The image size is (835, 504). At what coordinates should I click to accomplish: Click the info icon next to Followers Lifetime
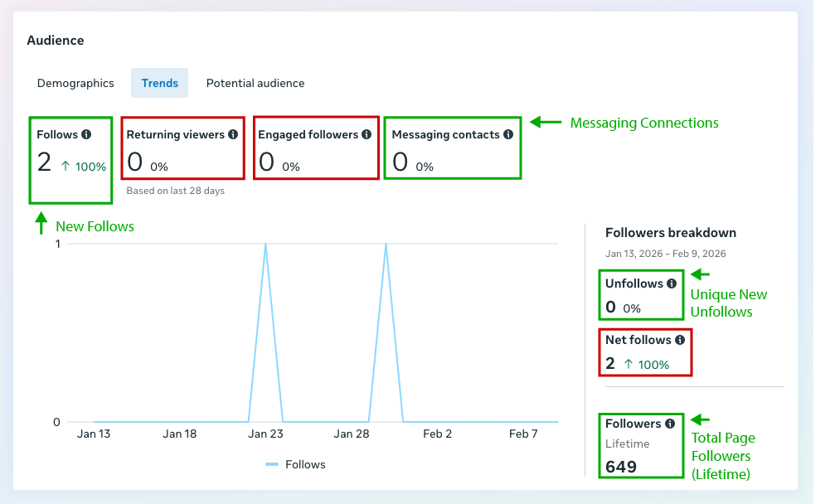point(669,424)
